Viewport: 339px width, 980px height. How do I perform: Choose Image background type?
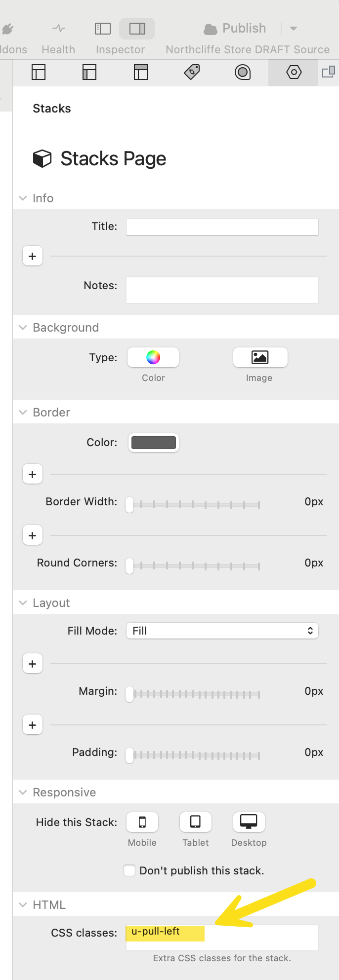[260, 357]
